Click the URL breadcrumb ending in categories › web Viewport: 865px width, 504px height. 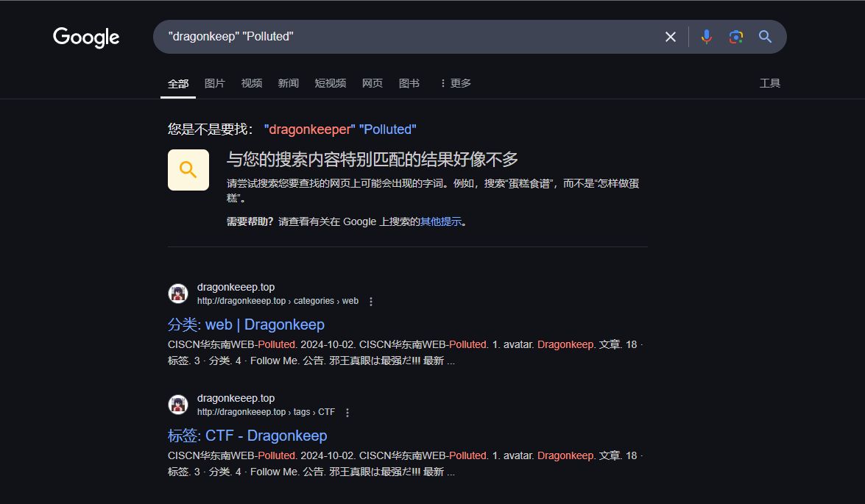click(278, 301)
